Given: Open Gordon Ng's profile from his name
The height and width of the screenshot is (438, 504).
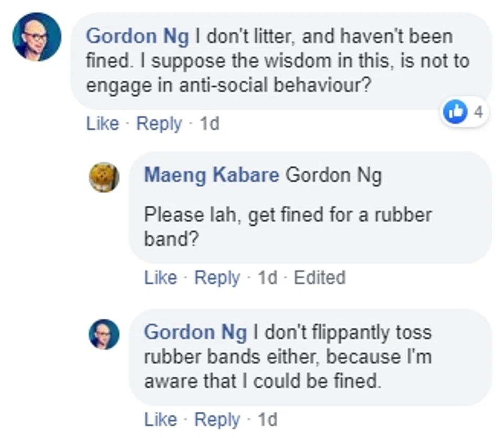Looking at the screenshot, I should click(138, 36).
